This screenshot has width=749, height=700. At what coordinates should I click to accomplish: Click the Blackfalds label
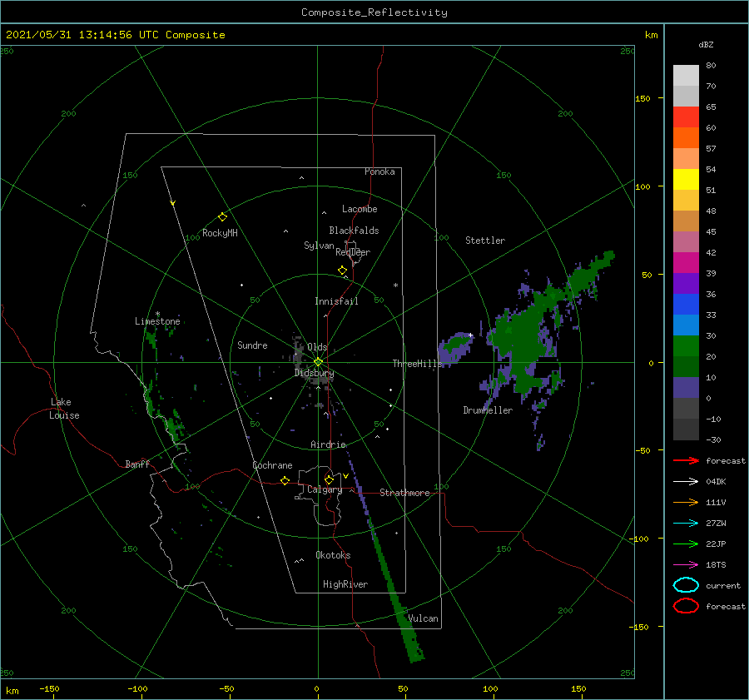[x=354, y=231]
